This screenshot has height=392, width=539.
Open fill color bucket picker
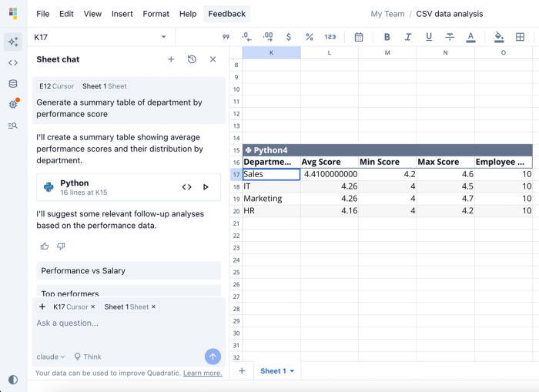tap(499, 37)
